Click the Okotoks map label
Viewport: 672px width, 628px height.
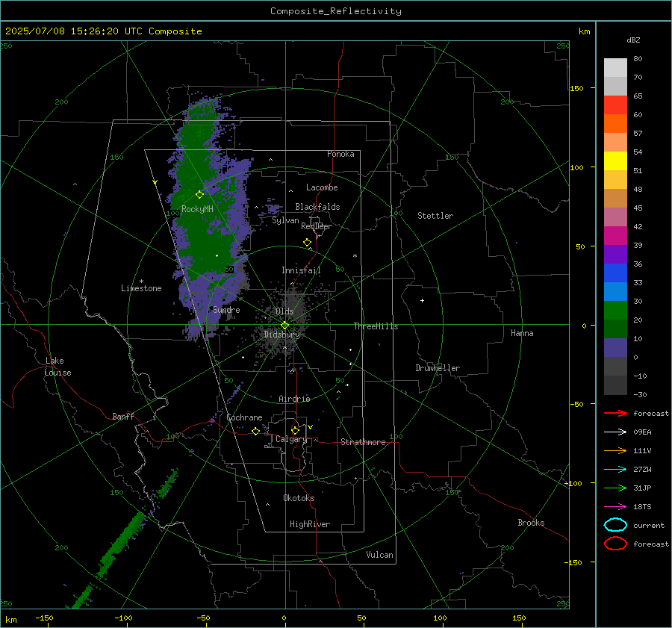click(x=299, y=498)
